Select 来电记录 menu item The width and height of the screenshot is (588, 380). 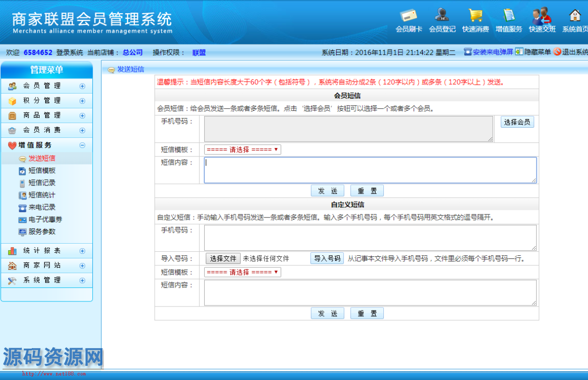[42, 207]
